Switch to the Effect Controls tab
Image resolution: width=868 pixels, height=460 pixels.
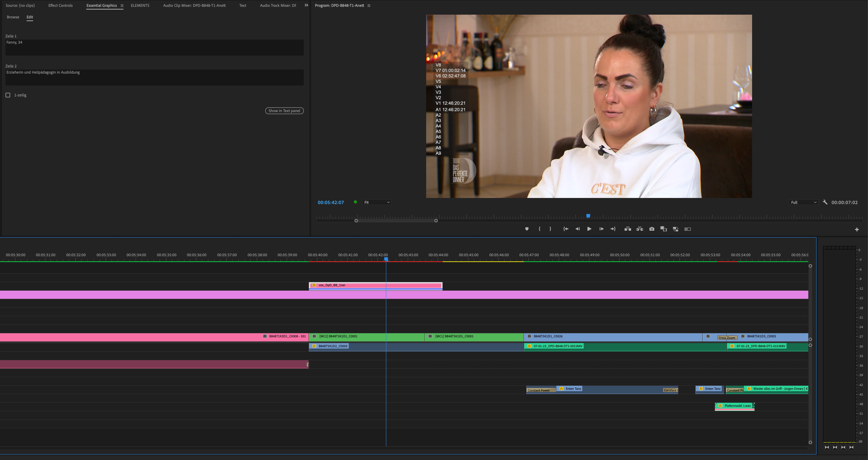[60, 5]
